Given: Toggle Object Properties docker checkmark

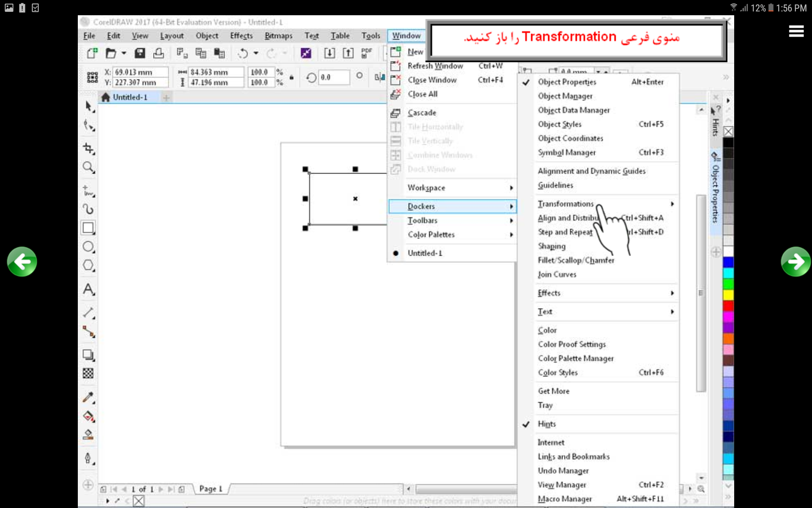Looking at the screenshot, I should (x=526, y=82).
